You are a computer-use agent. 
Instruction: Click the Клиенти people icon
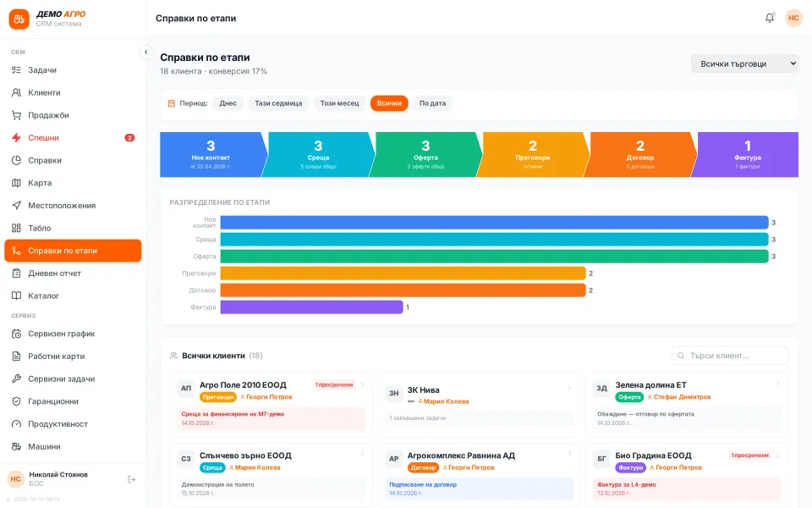click(17, 93)
